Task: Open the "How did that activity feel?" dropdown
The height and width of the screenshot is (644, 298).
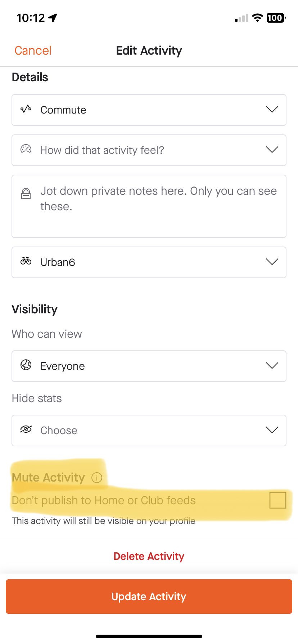Action: (149, 150)
